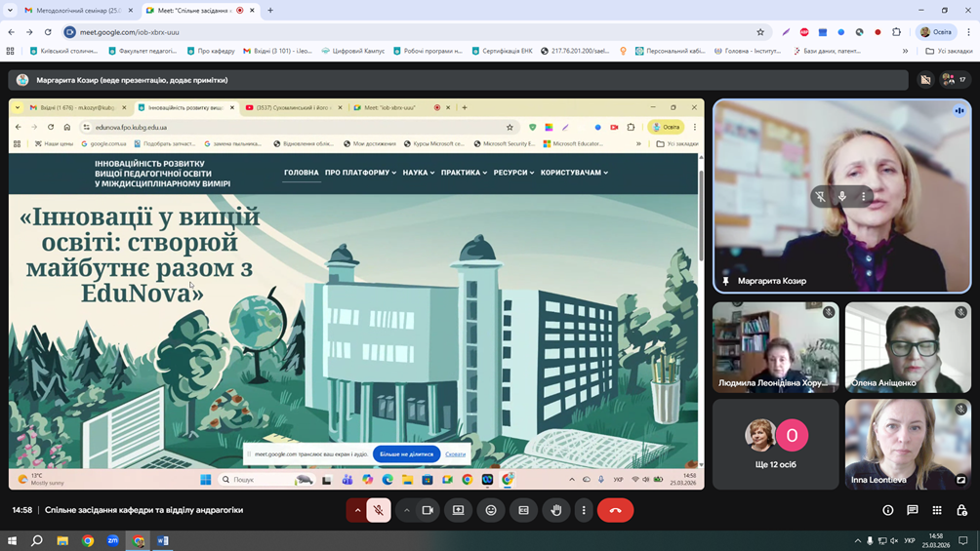The width and height of the screenshot is (980, 551).
Task: Open more options three-dot menu in call bar
Action: [x=584, y=510]
